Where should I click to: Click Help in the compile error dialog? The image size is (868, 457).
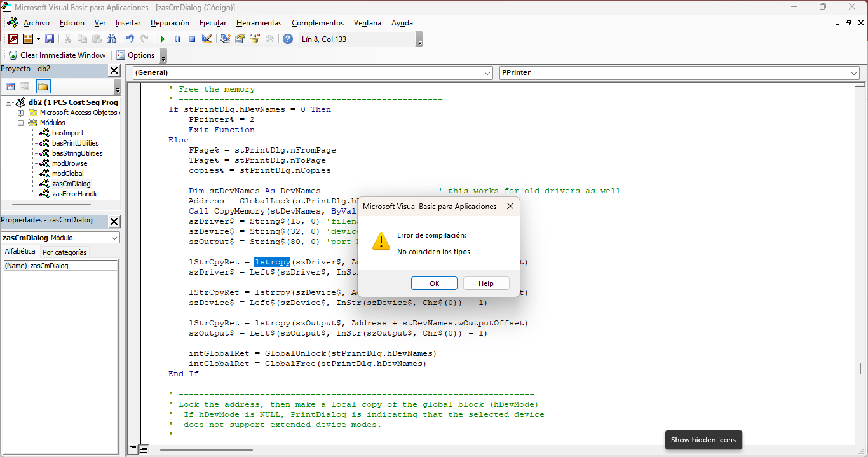coord(486,283)
